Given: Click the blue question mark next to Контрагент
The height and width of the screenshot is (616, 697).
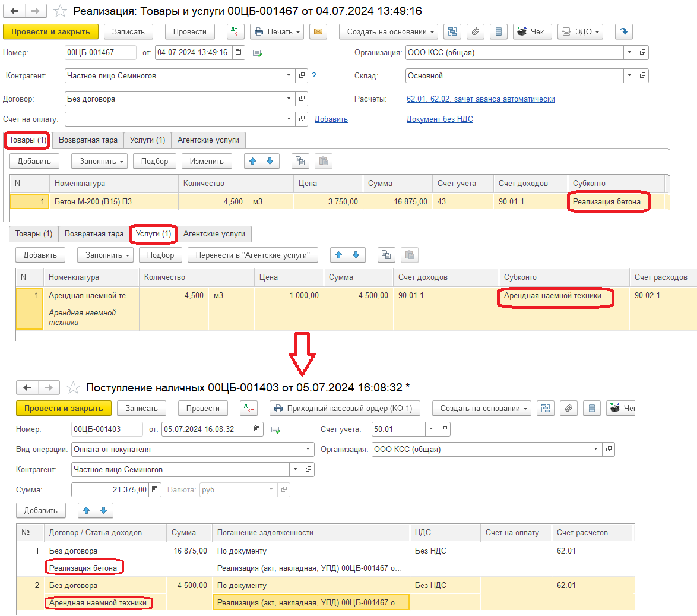Looking at the screenshot, I should (x=314, y=76).
